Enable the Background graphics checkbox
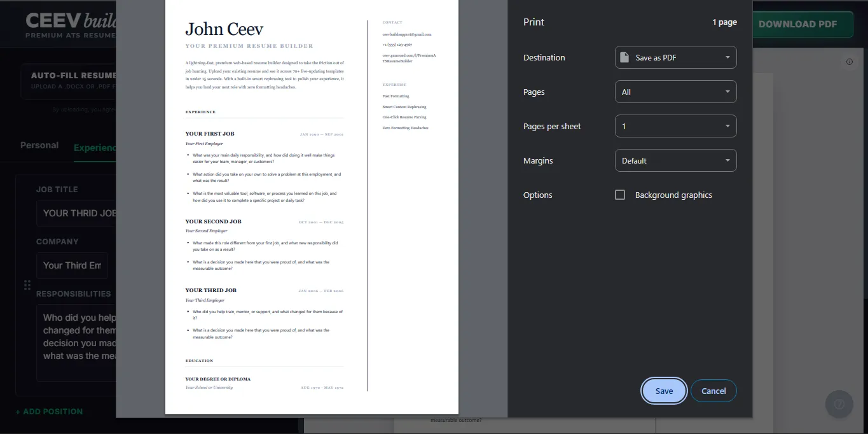Image resolution: width=868 pixels, height=434 pixels. click(x=620, y=195)
